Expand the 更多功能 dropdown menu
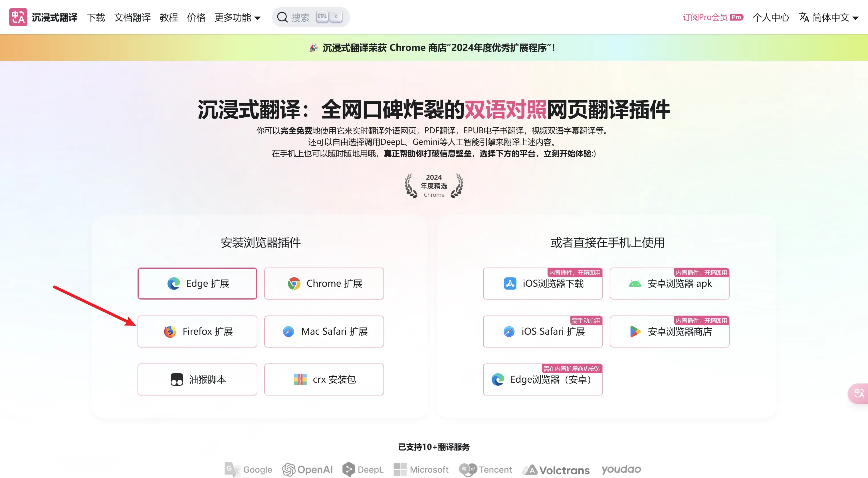 [x=238, y=17]
